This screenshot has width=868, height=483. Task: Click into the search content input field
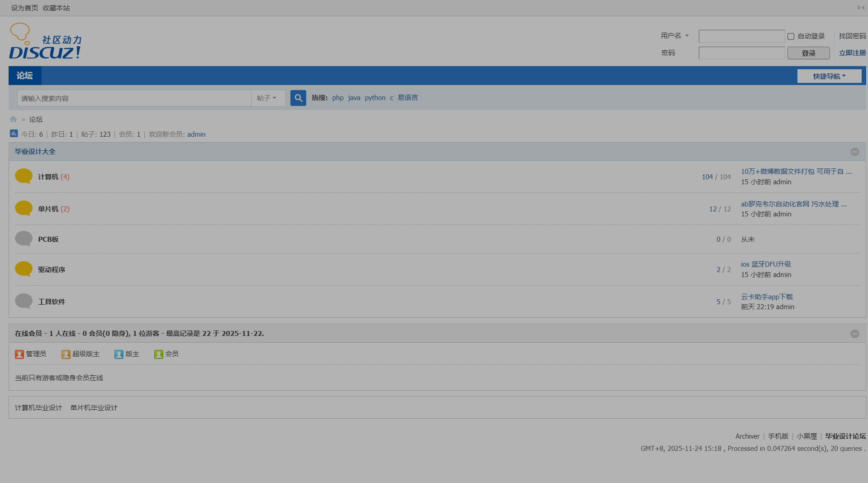134,98
